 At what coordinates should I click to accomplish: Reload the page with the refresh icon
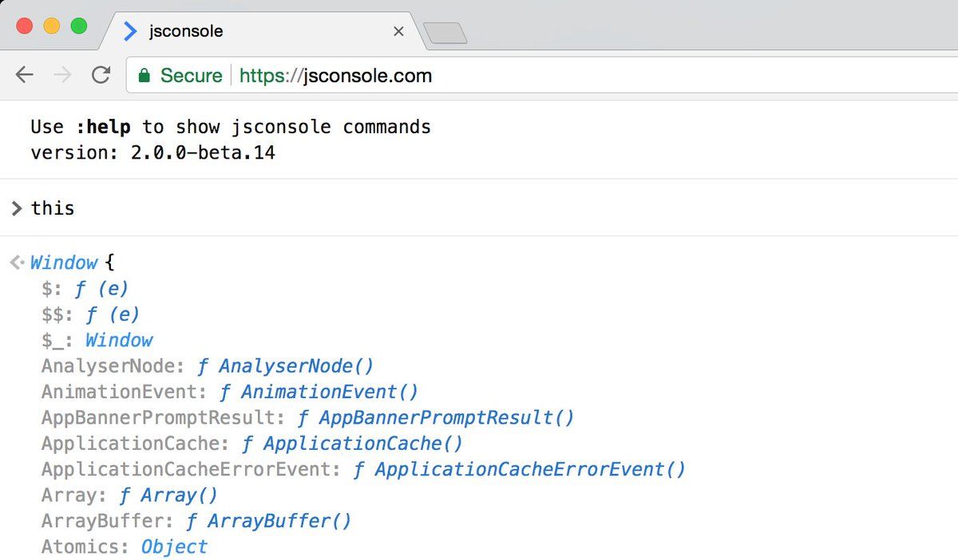click(x=101, y=75)
